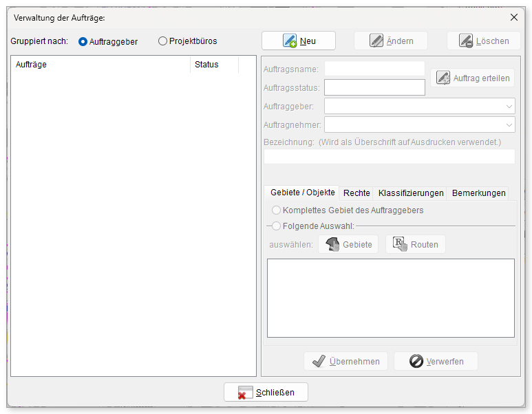Click into the Auftragsstatus field

coord(374,87)
